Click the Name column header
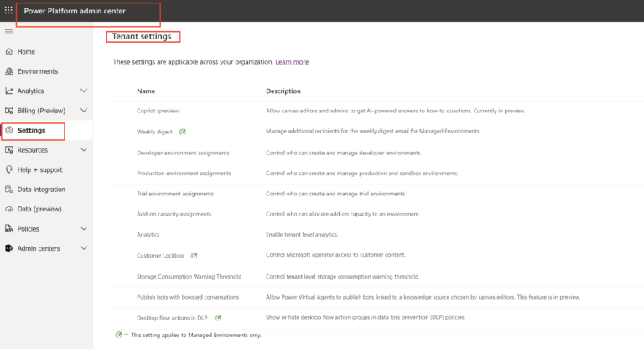The image size is (644, 349). (x=146, y=91)
